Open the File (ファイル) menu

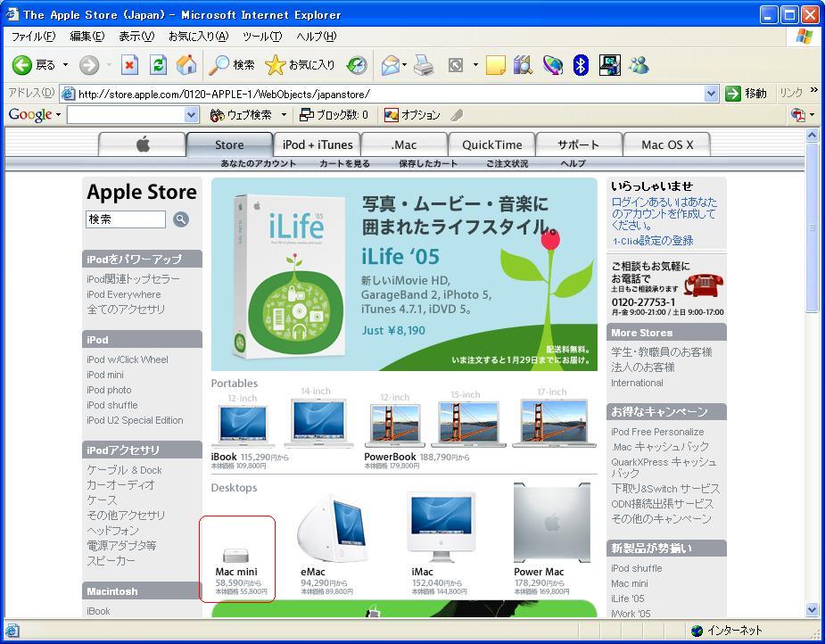click(33, 37)
